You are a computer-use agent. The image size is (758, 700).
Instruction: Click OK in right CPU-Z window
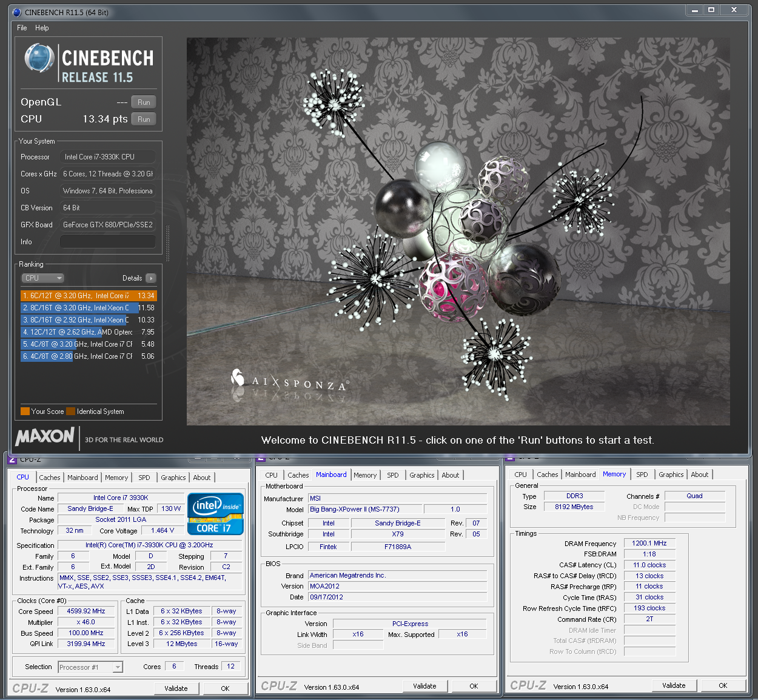point(723,685)
